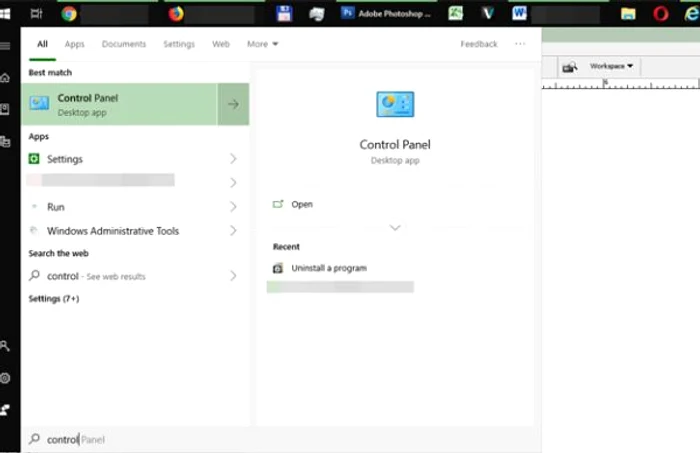700x453 pixels.
Task: Expand more actions chevron below Open
Action: tap(395, 228)
